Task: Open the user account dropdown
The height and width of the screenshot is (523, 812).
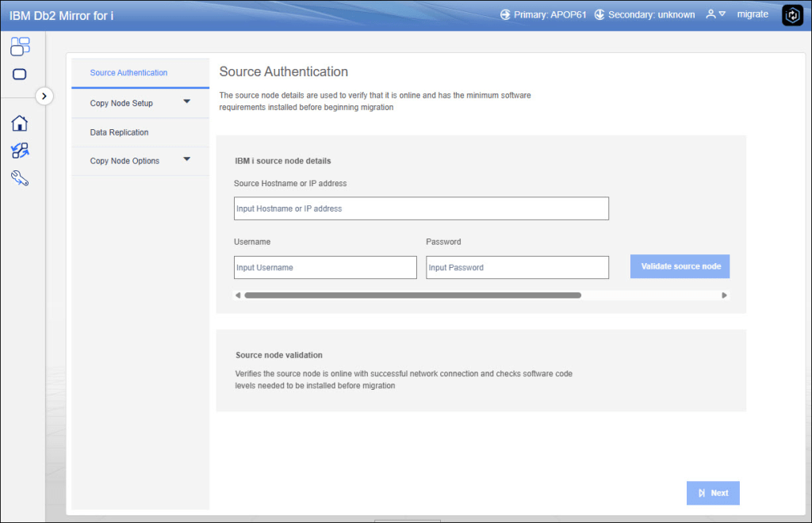Action: click(716, 14)
